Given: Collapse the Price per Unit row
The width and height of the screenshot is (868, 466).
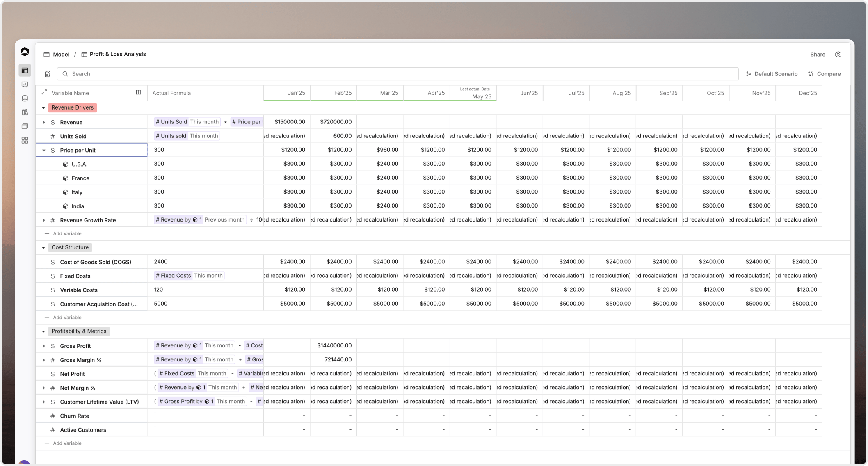Looking at the screenshot, I should click(44, 151).
